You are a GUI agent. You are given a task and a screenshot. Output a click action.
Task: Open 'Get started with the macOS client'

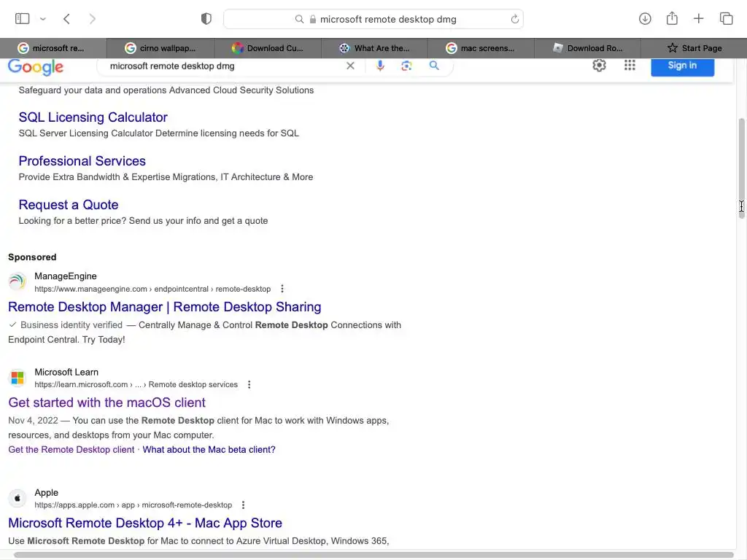tap(107, 402)
